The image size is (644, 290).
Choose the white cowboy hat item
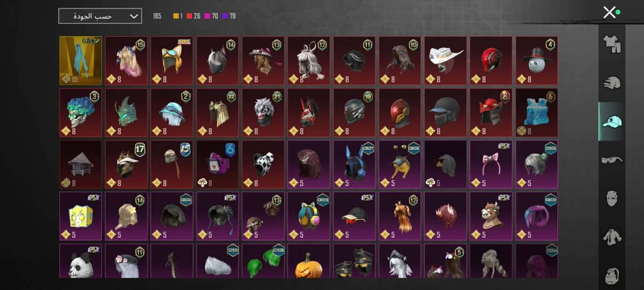[446, 61]
